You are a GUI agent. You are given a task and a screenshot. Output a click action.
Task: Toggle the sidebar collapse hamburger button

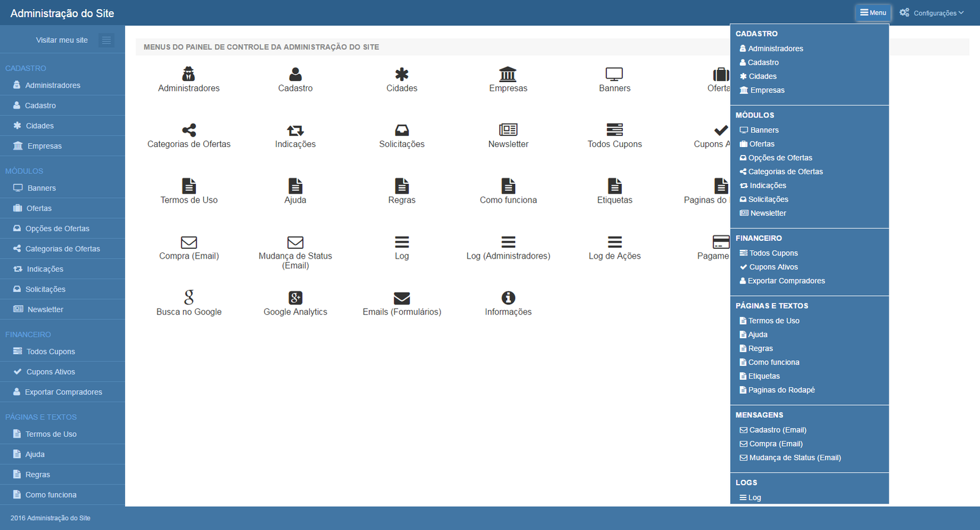pos(106,40)
